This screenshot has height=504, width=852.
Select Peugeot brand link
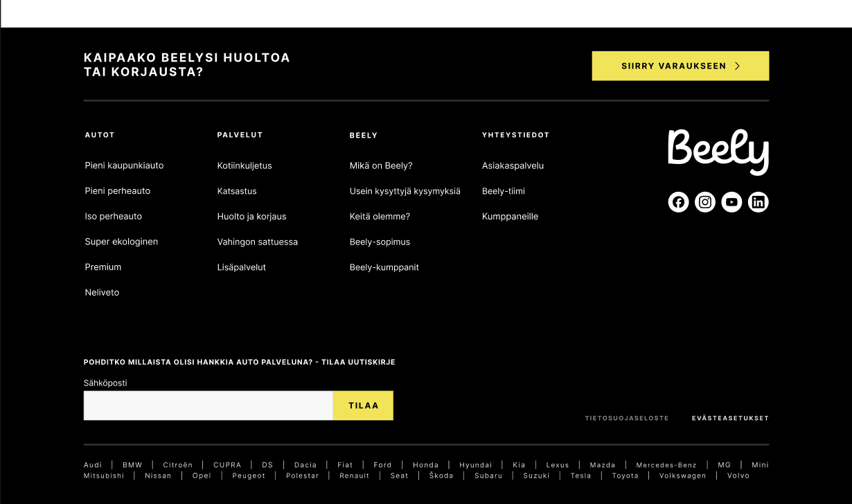[x=249, y=476]
